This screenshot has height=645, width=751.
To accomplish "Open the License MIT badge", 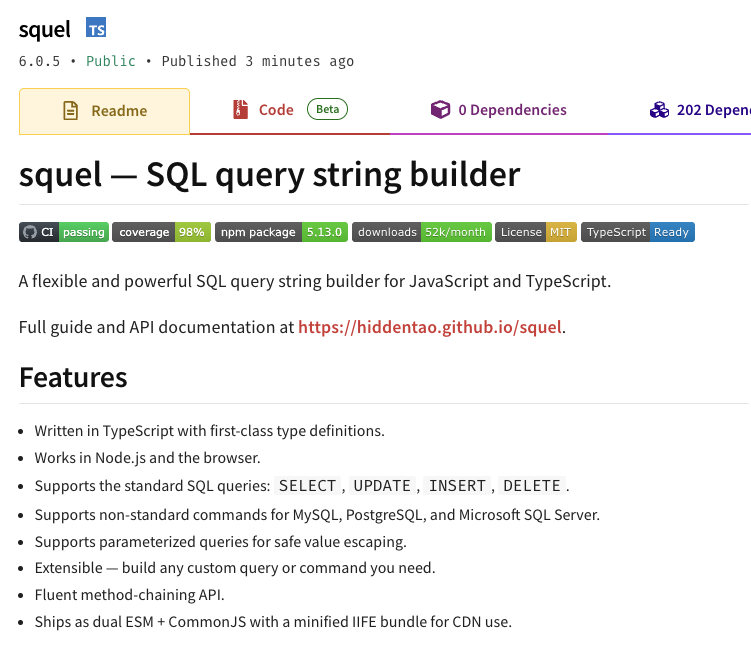I will 535,232.
